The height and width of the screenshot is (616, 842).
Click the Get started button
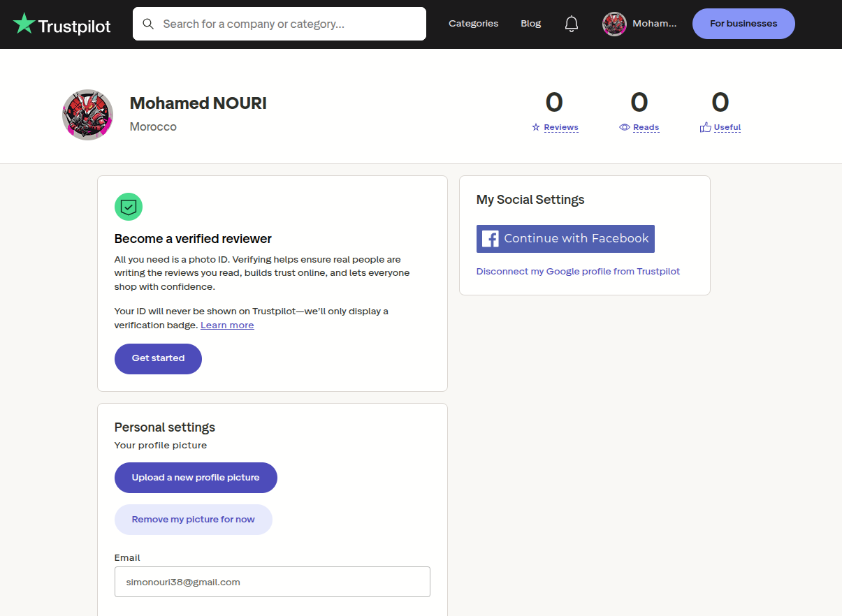[158, 358]
